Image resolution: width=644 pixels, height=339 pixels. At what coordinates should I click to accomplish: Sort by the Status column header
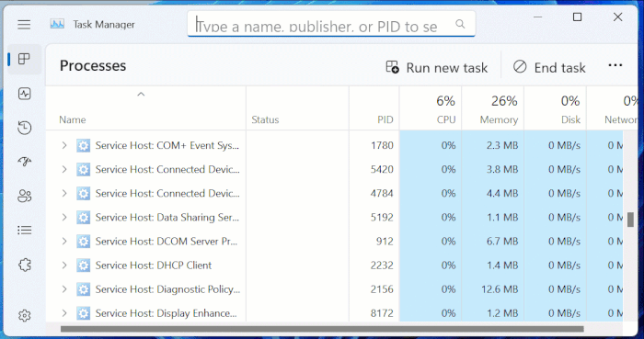(298, 108)
